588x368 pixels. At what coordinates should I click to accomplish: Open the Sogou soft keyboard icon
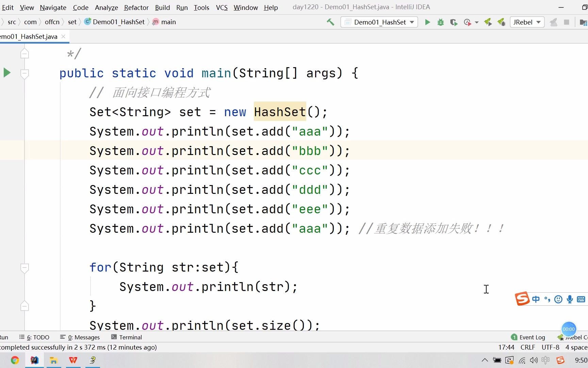[x=581, y=300]
